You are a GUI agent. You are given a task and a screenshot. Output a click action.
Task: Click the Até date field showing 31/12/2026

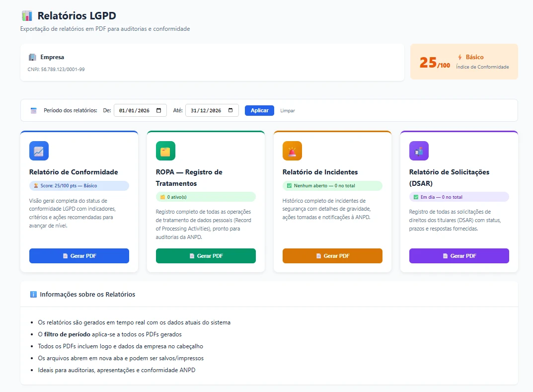coord(212,110)
